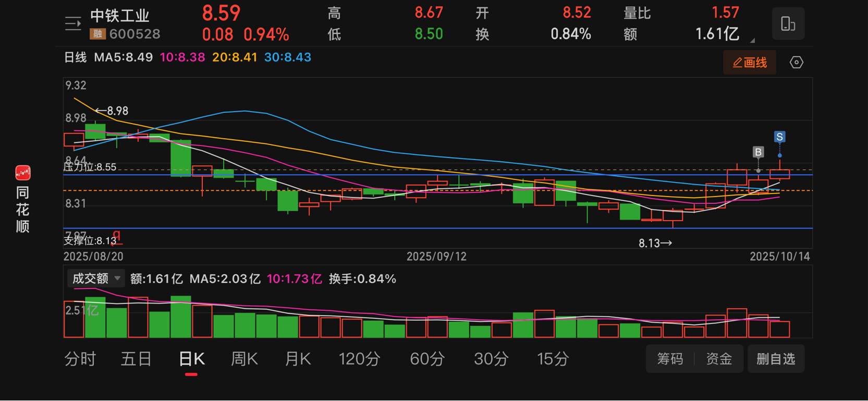Click the high price 8.67
868x401 pixels.
click(x=429, y=13)
